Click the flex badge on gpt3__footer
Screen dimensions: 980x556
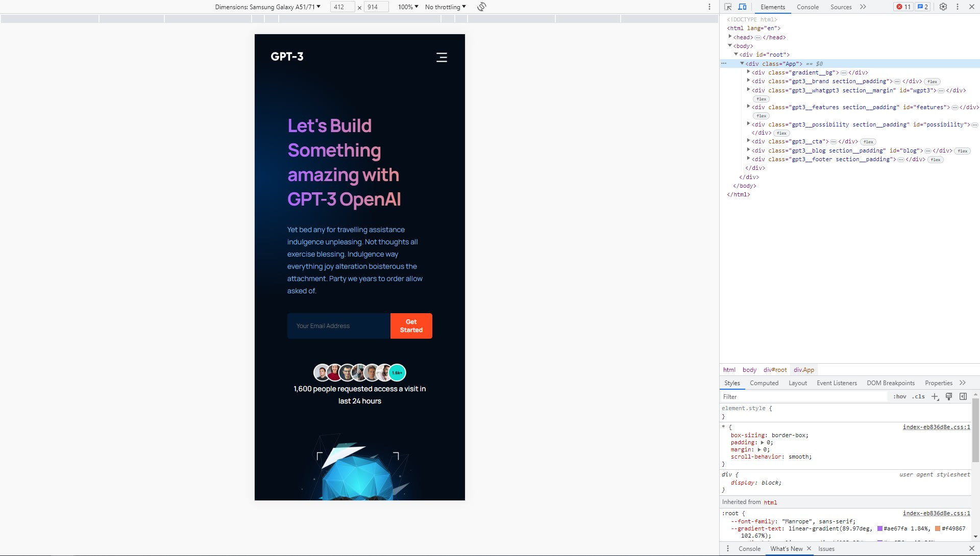pos(935,160)
